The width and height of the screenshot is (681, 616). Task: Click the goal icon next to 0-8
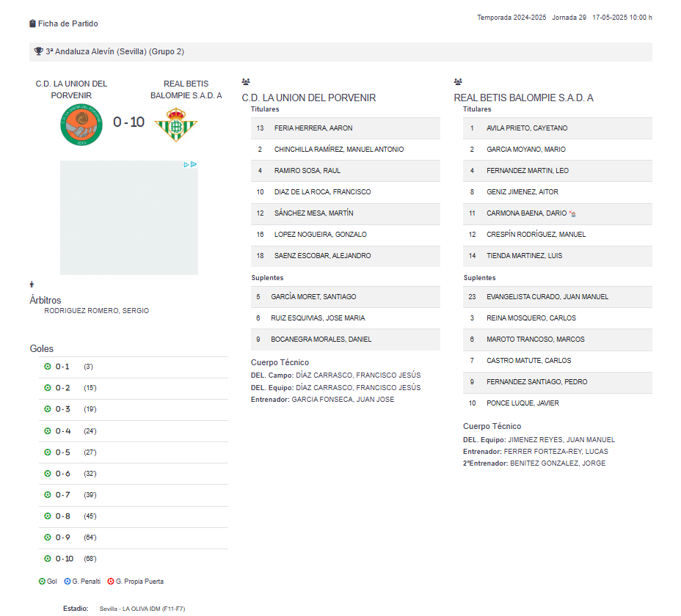48,516
